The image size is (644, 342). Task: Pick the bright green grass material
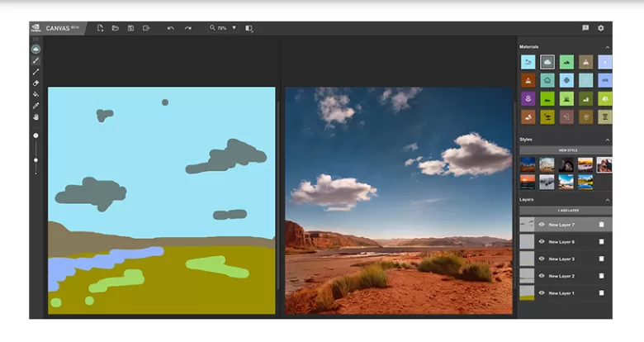(547, 98)
